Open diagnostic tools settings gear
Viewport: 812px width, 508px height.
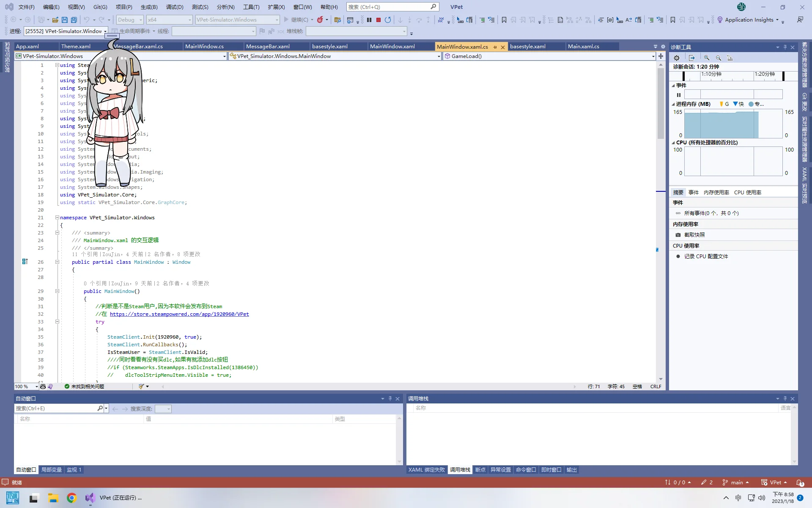click(x=677, y=58)
